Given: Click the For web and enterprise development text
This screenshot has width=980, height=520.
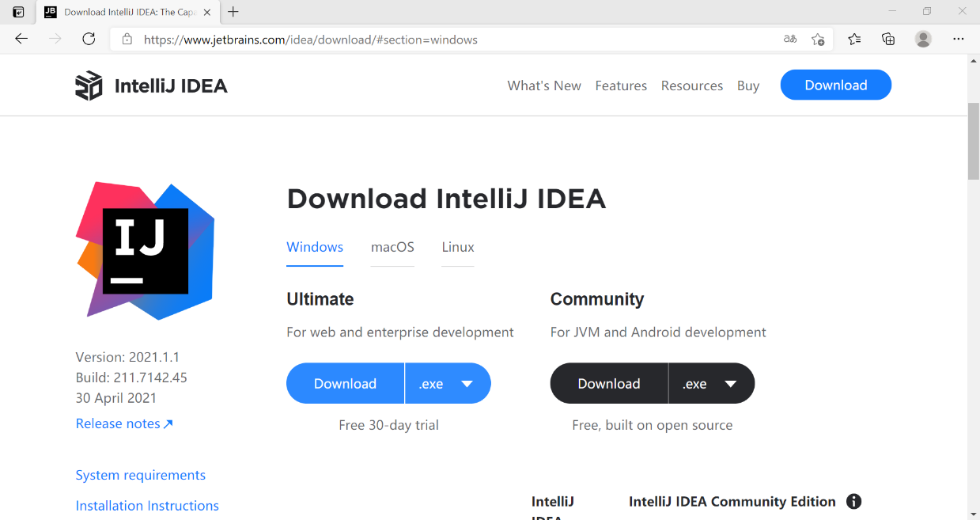Looking at the screenshot, I should point(400,332).
